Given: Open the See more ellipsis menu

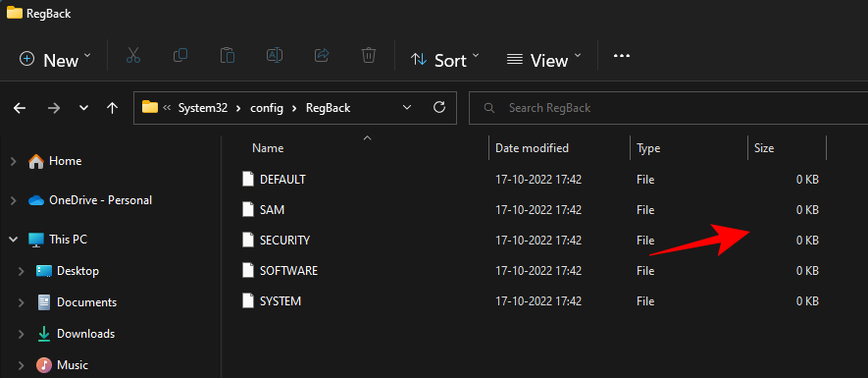Looking at the screenshot, I should click(x=622, y=56).
